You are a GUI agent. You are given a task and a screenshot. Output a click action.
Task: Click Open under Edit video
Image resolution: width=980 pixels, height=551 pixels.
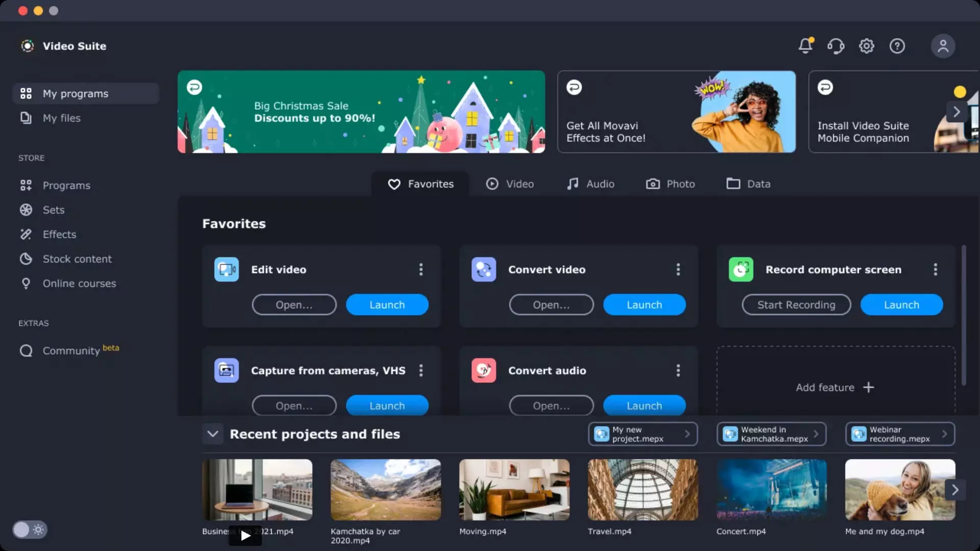tap(294, 305)
